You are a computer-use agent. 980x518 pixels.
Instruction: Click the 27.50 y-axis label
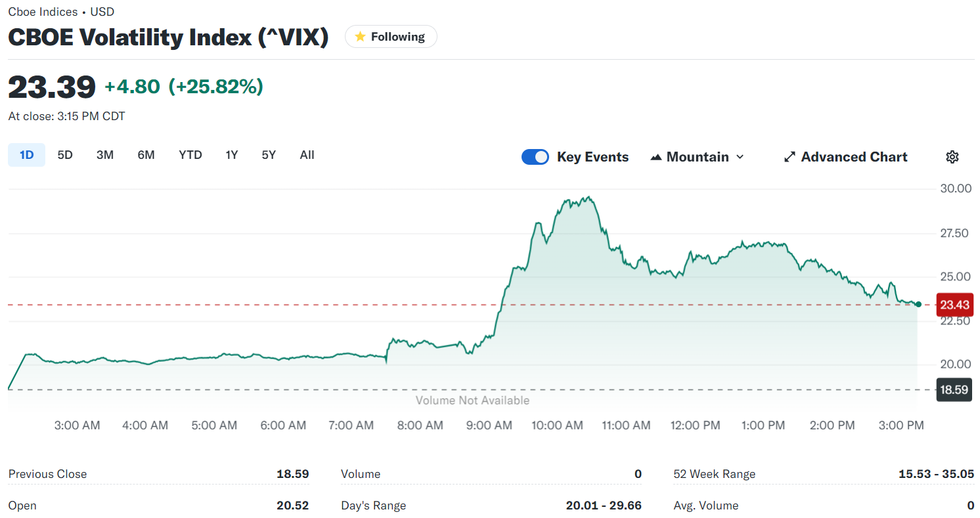point(956,233)
